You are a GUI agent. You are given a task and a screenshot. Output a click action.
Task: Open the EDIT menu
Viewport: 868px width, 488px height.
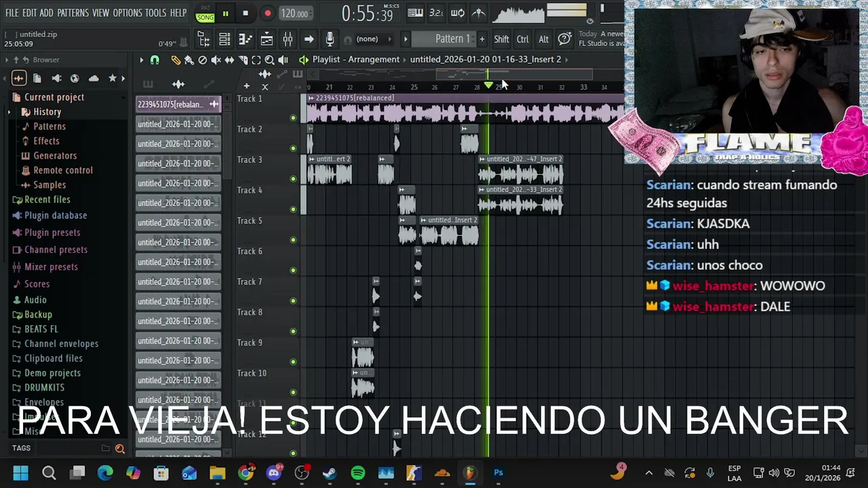point(29,13)
